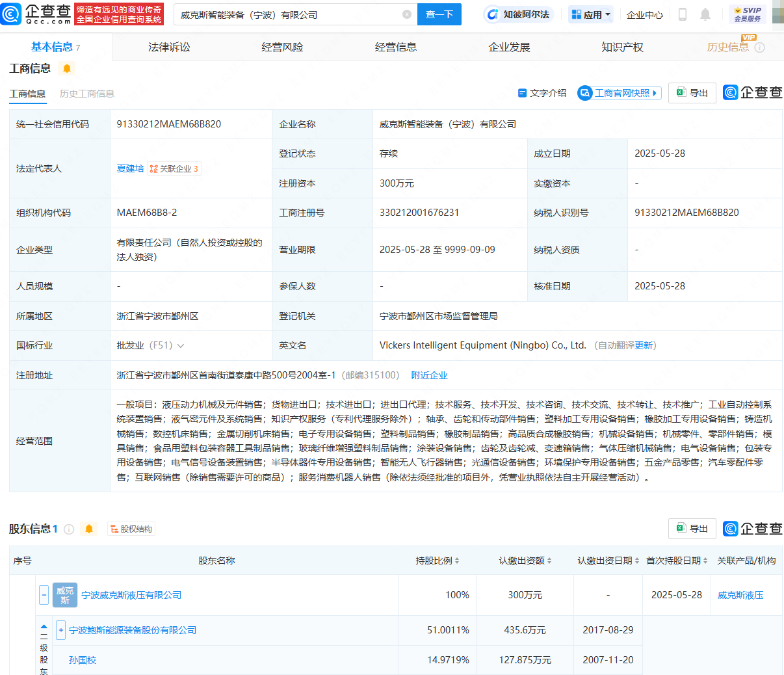
Task: Switch to 历史信息 VIP tab
Action: 728,47
